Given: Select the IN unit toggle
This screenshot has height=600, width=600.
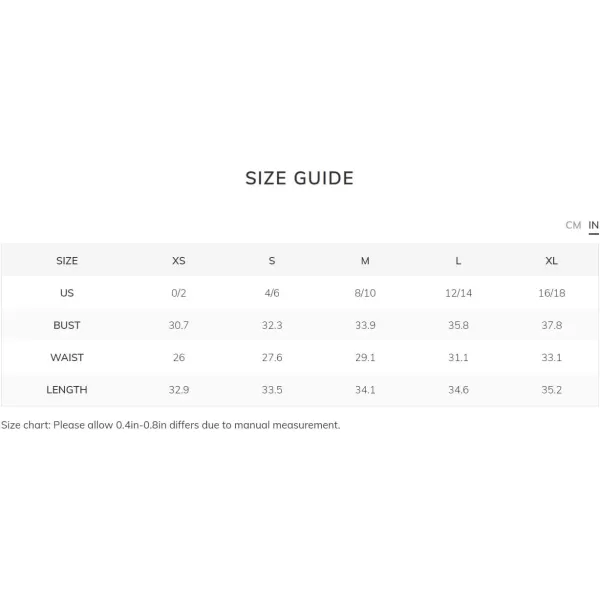Looking at the screenshot, I should click(x=593, y=225).
